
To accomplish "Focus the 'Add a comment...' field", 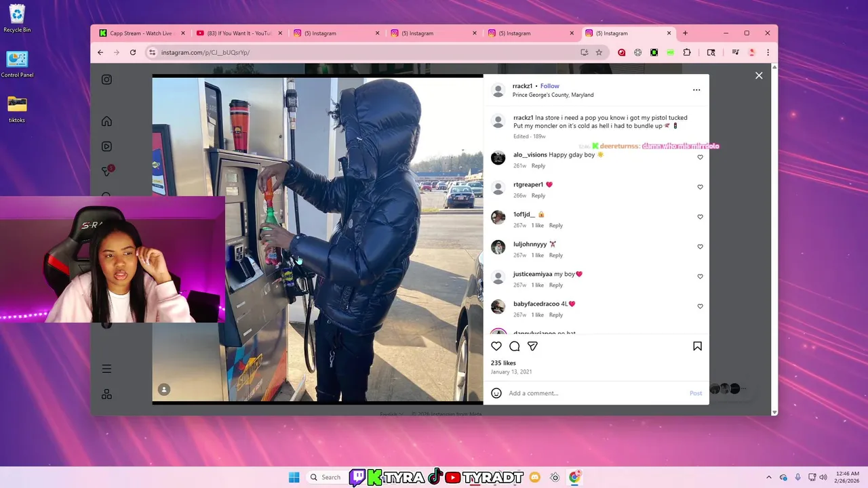I will 597,393.
